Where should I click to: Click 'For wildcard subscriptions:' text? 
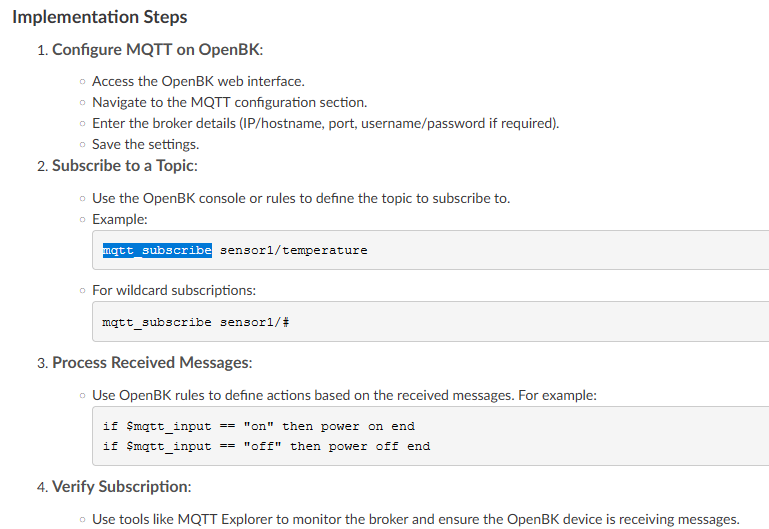pyautogui.click(x=174, y=290)
